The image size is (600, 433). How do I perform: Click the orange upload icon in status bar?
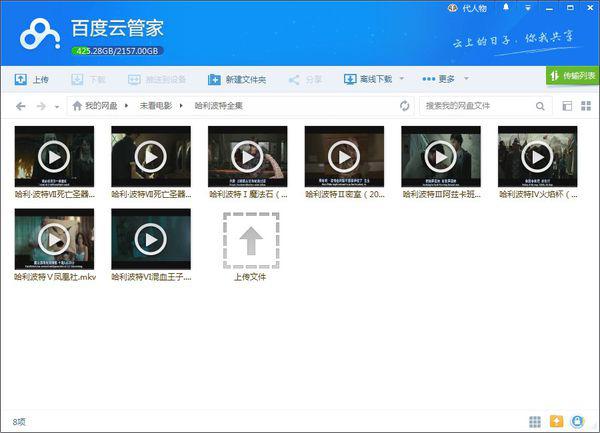pyautogui.click(x=557, y=421)
